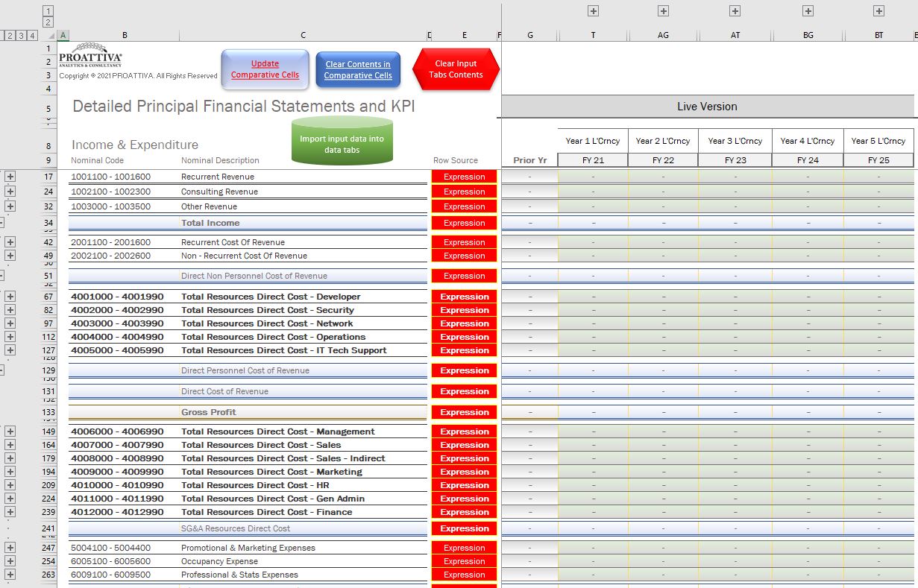
Task: Click the Gross Profit Expression cell
Action: [x=464, y=412]
